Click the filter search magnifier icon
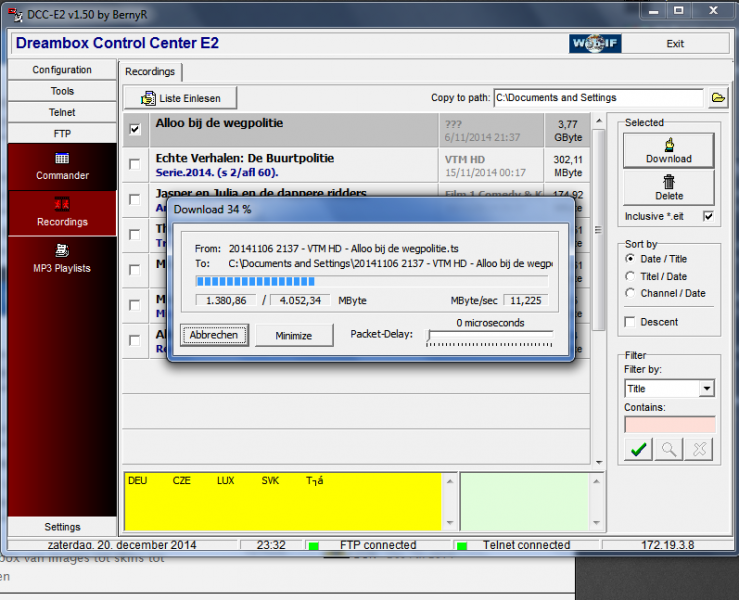 [x=668, y=451]
